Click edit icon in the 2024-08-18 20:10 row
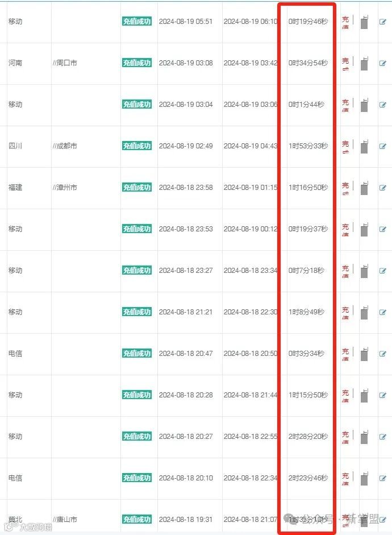 tap(383, 479)
